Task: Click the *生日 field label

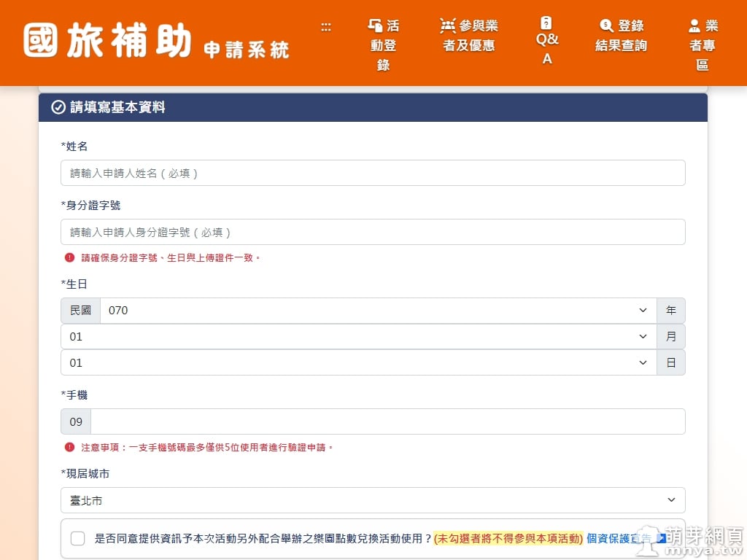Action: (74, 284)
